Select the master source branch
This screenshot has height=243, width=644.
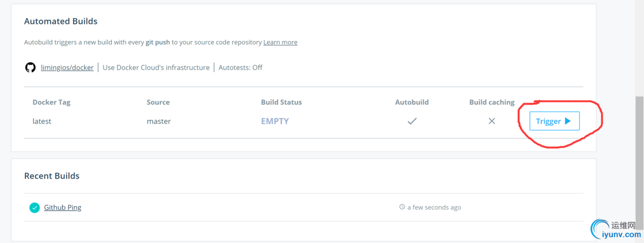(x=159, y=121)
